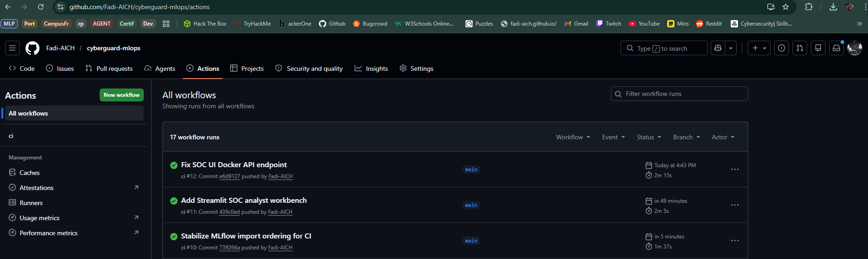Open the Security and quality tab
Screen dimensions: 868x259
tap(309, 69)
